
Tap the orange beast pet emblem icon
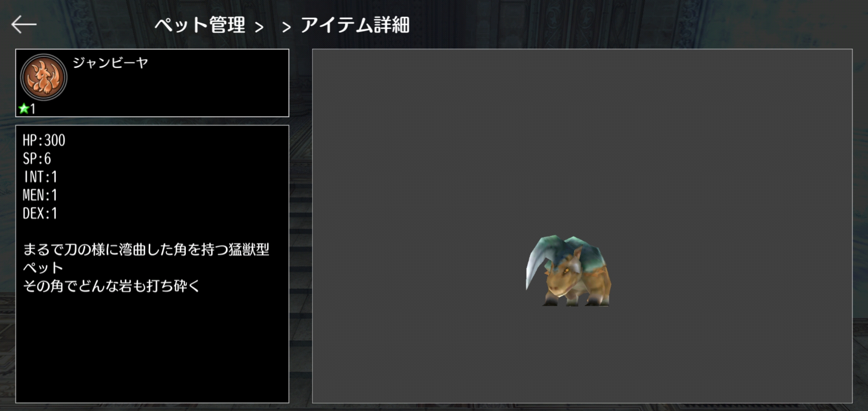click(43, 77)
